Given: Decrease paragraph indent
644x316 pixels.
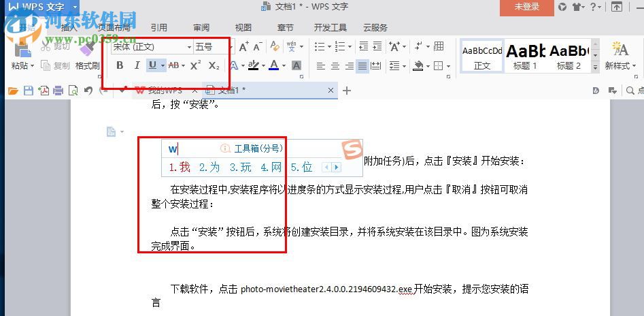Looking at the screenshot, I should coord(363,46).
